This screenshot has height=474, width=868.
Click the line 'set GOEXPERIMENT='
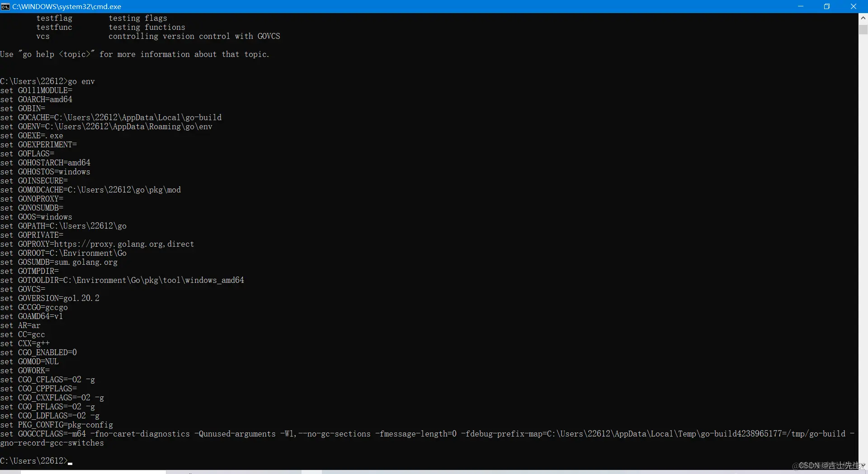pos(38,145)
